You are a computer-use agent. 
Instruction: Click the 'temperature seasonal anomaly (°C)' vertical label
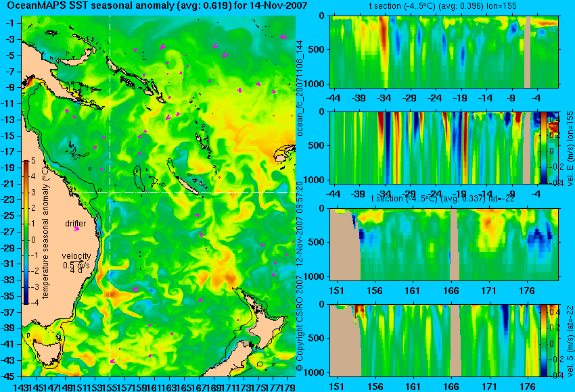coord(45,232)
